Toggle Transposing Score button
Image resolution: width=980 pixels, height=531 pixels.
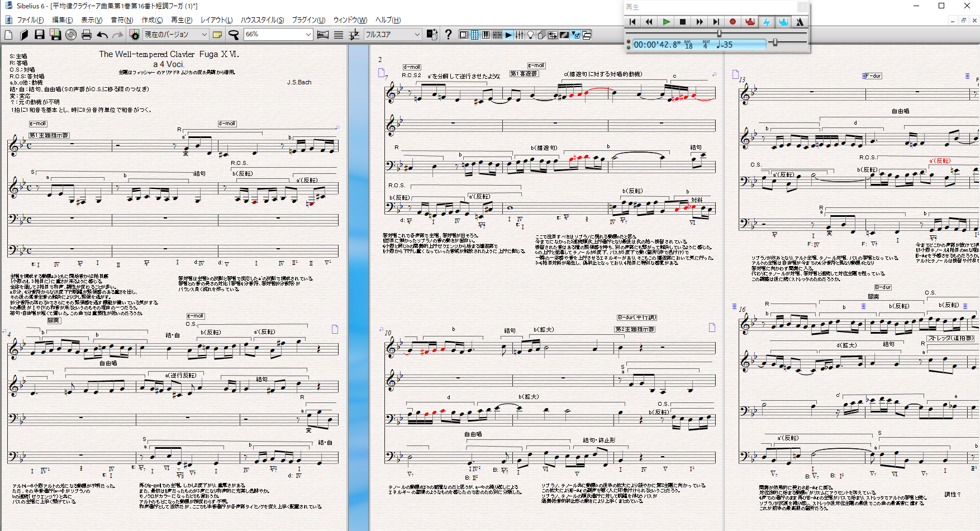pyautogui.click(x=354, y=35)
